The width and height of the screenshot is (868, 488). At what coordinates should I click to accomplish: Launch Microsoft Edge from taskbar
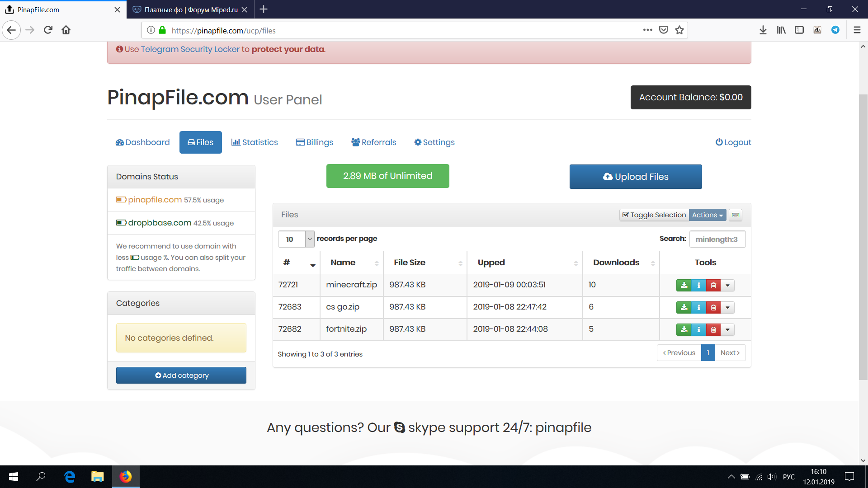(x=70, y=477)
